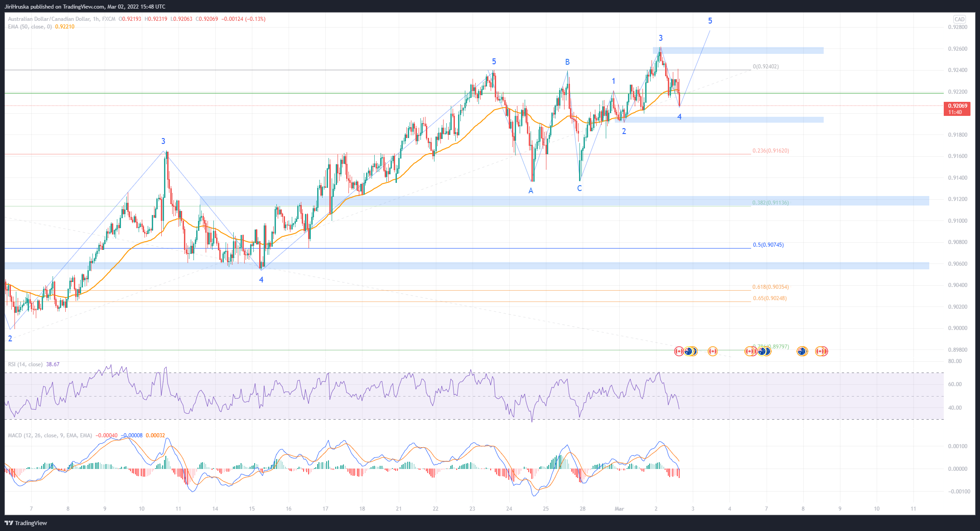Screen dimensions: 980x531
Task: Click the 0.5(0.90745) Fibonacci level label
Action: click(768, 245)
